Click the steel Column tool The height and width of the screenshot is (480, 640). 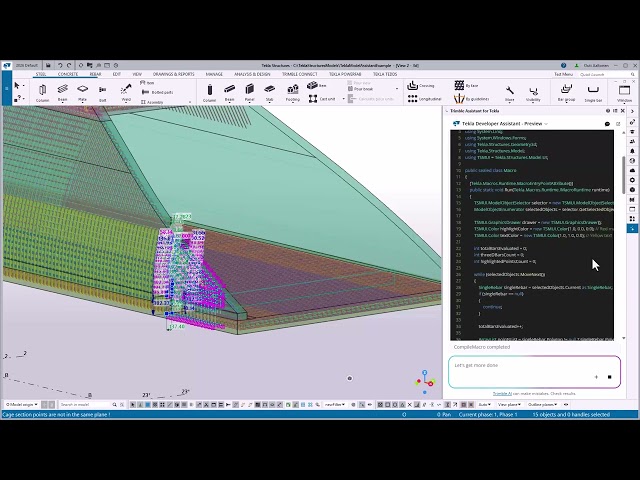click(42, 92)
